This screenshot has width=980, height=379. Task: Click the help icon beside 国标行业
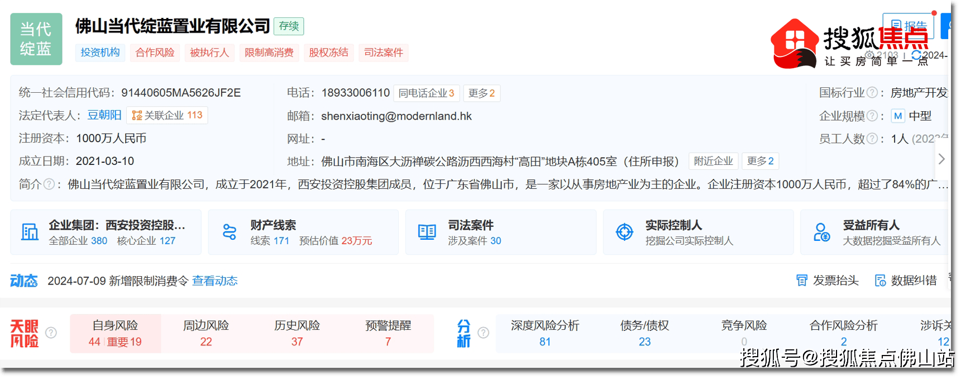871,93
